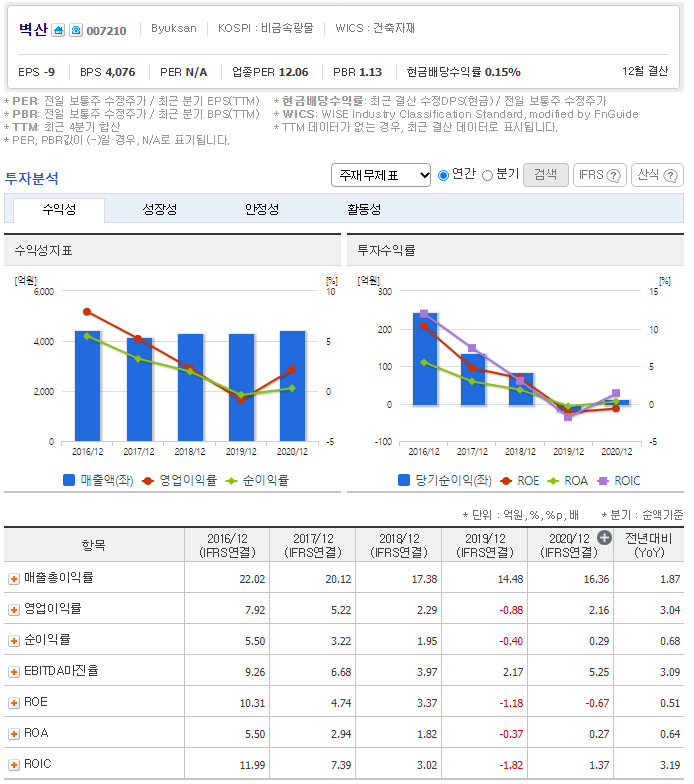694x784 pixels.
Task: Click the PBR 1.13 indicator
Action: click(358, 72)
